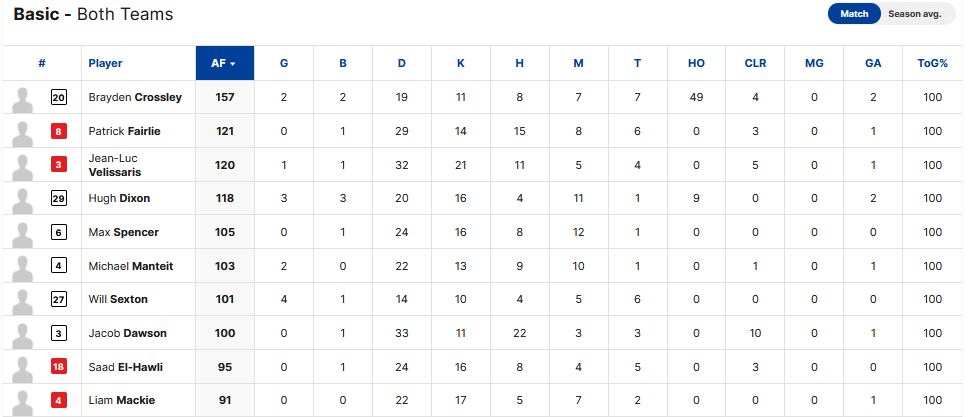Open Jean-Luc Velissaris player link
The image size is (971, 417).
click(x=115, y=165)
